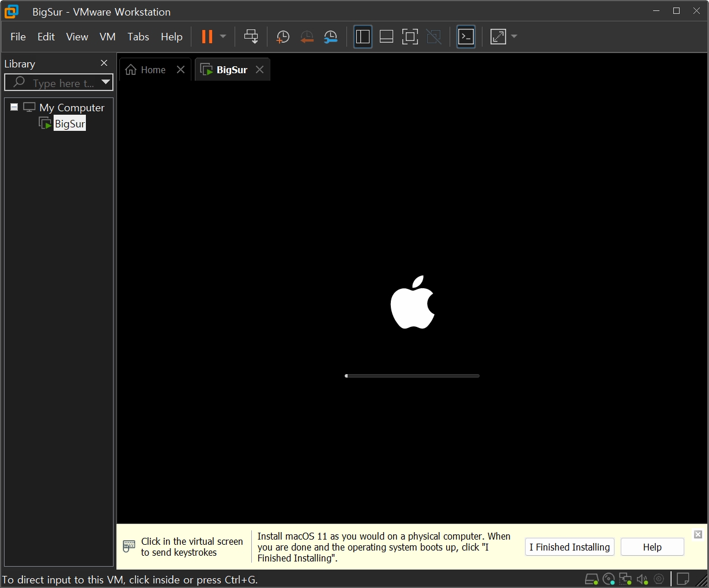Screen dimensions: 709x588
Task: Open the View menu
Action: [77, 36]
